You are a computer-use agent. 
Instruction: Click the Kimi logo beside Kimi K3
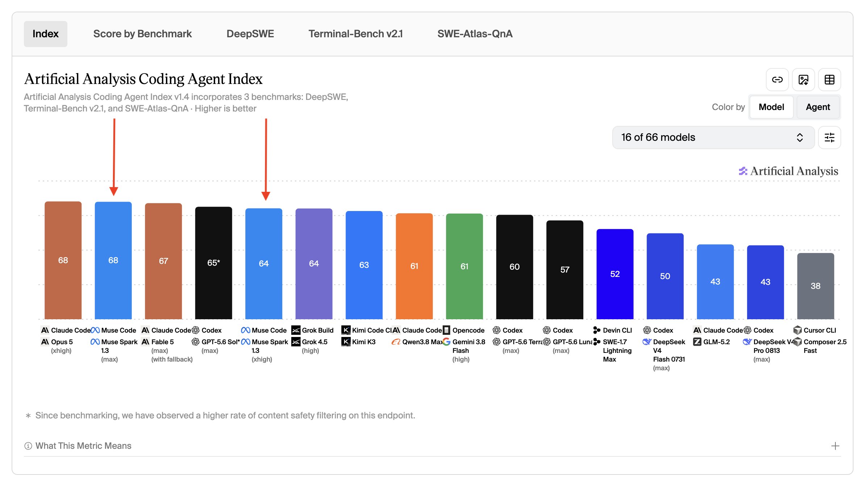346,342
